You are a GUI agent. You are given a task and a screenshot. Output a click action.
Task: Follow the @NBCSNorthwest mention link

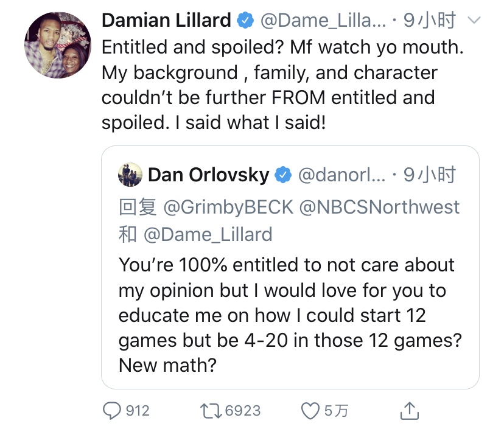pos(379,207)
